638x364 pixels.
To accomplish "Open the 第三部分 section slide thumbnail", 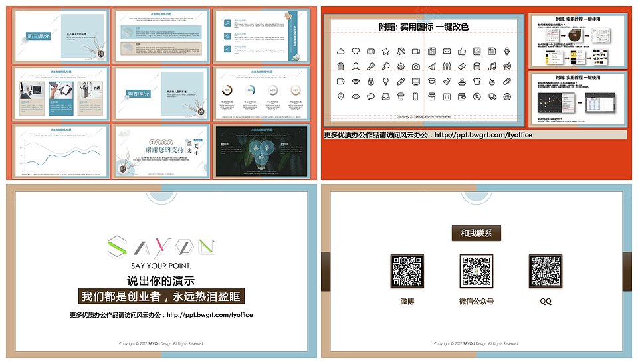I will click(x=61, y=36).
